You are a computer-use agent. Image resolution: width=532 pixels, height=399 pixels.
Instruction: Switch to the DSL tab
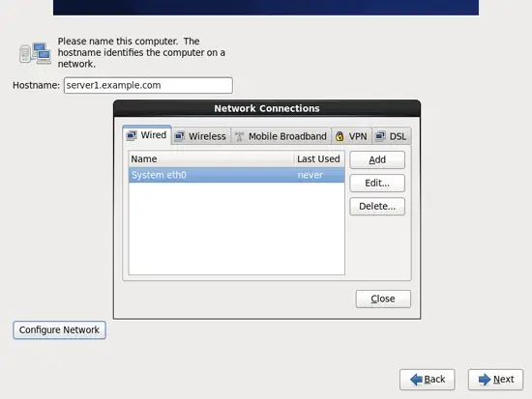[392, 136]
